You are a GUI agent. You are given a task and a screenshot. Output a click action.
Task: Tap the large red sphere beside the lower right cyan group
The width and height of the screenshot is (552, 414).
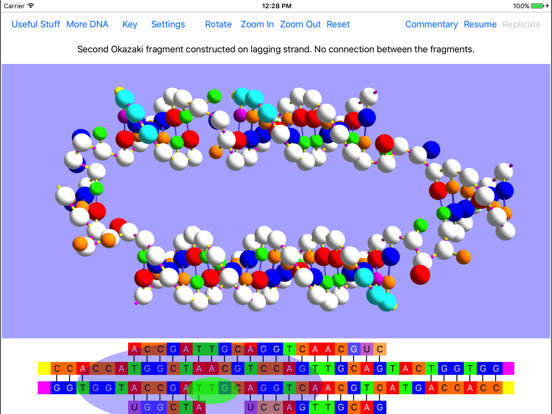(x=420, y=274)
